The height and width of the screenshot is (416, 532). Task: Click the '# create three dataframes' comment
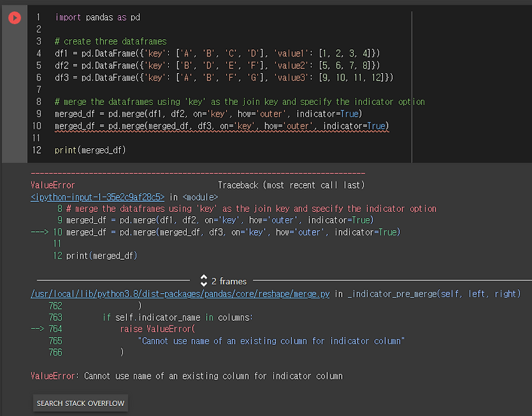(110, 41)
